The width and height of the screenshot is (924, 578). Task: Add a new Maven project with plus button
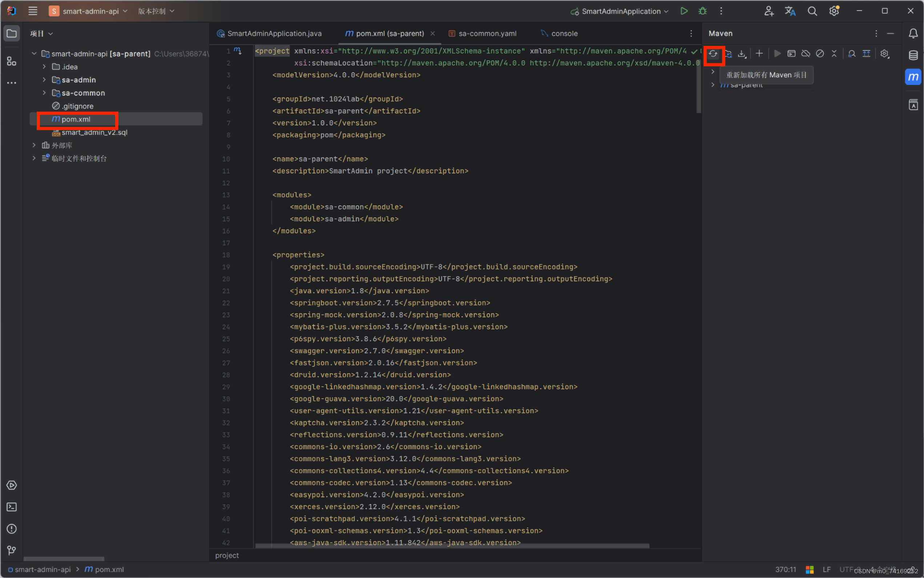click(760, 53)
